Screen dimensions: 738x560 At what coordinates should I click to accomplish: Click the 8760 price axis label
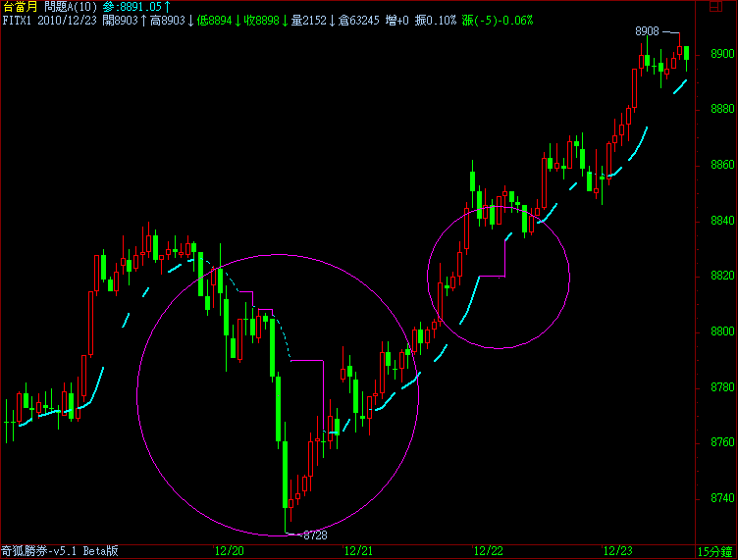722,442
